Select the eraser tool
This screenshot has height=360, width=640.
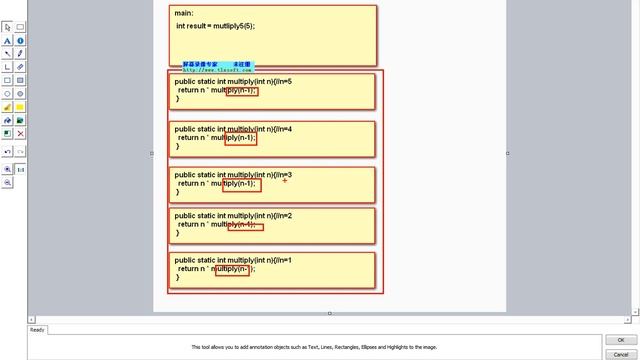20,67
